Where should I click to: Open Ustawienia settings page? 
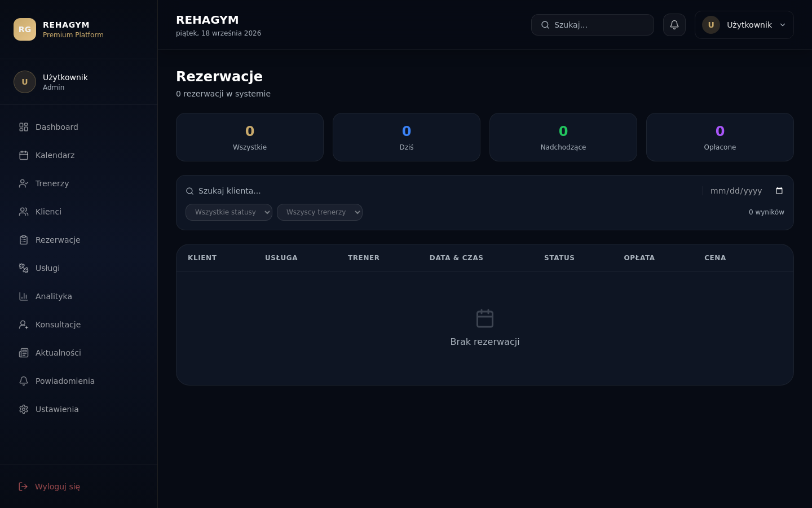(79, 409)
